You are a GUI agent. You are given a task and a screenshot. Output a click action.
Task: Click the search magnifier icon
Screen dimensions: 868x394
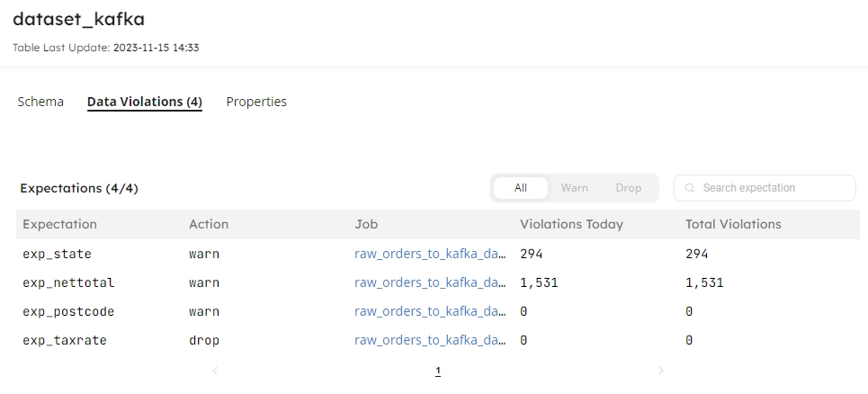coord(690,188)
